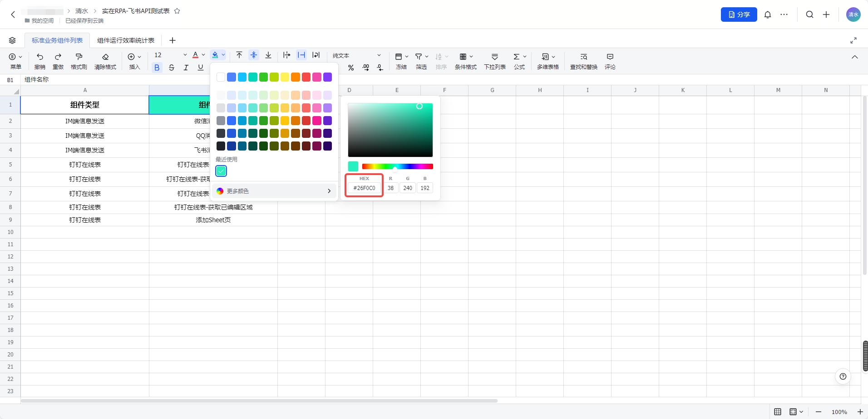Click the format painter icon
Viewport: 868px width, 419px height.
click(x=79, y=57)
